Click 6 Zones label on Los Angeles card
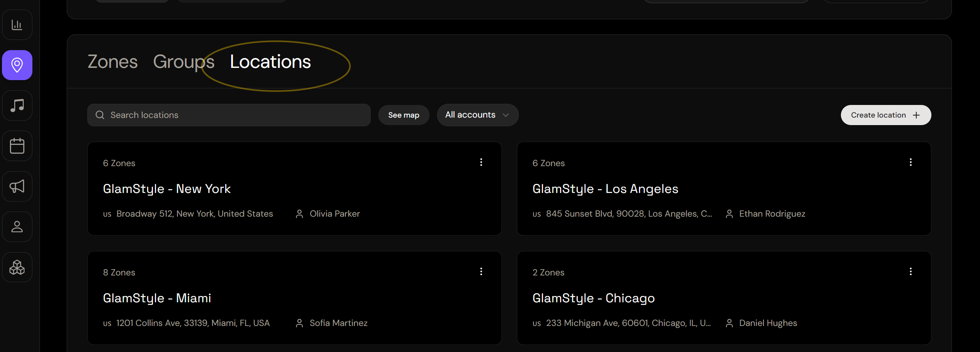 click(548, 163)
